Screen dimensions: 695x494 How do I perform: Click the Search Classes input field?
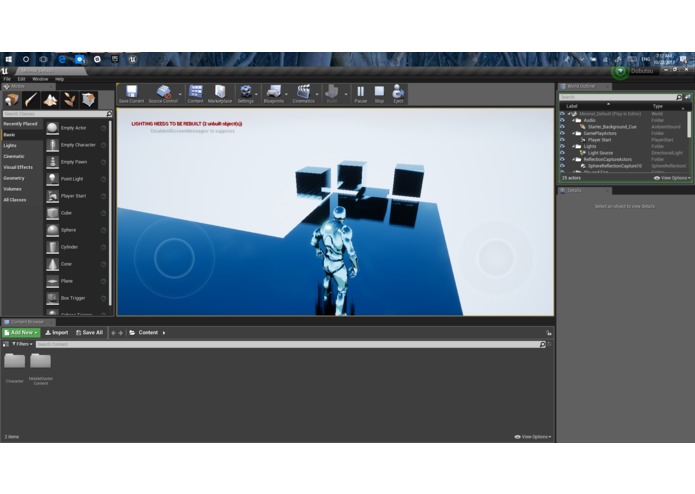click(x=55, y=114)
